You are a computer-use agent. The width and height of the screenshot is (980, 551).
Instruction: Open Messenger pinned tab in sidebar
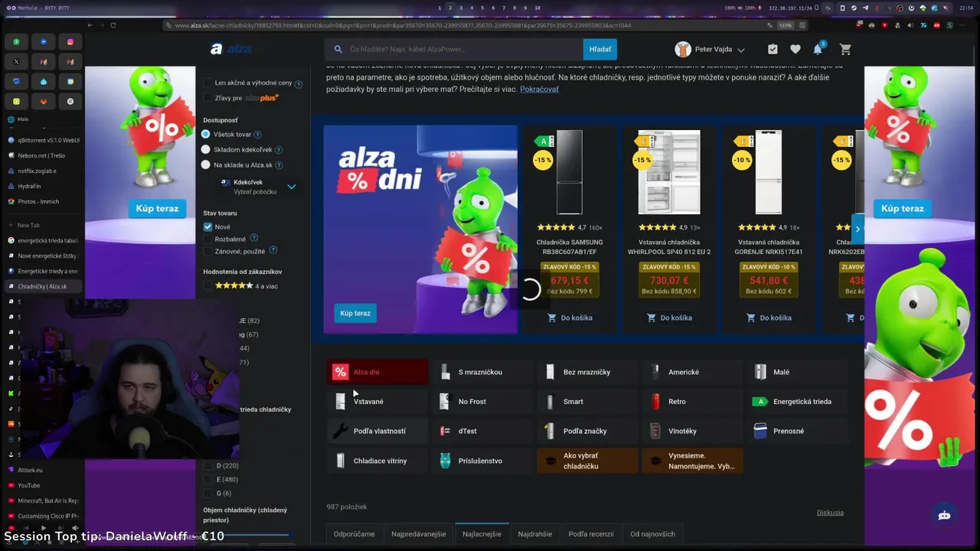click(43, 41)
